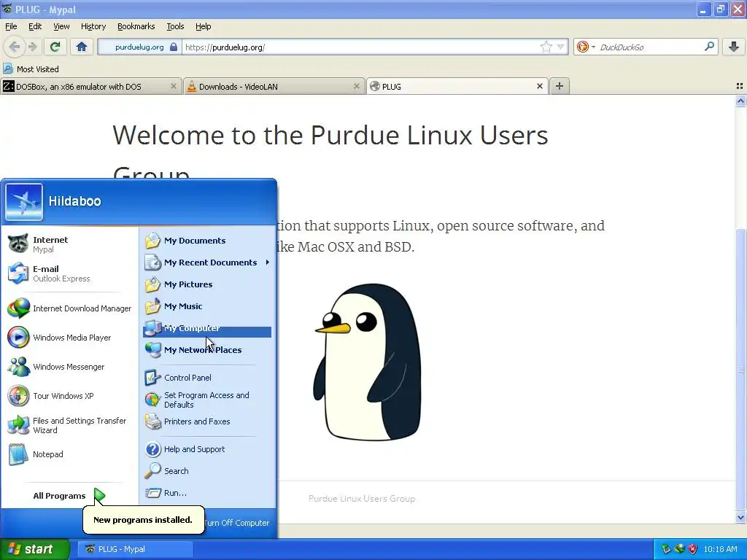Open My Computer
This screenshot has height=560, width=747.
206,328
